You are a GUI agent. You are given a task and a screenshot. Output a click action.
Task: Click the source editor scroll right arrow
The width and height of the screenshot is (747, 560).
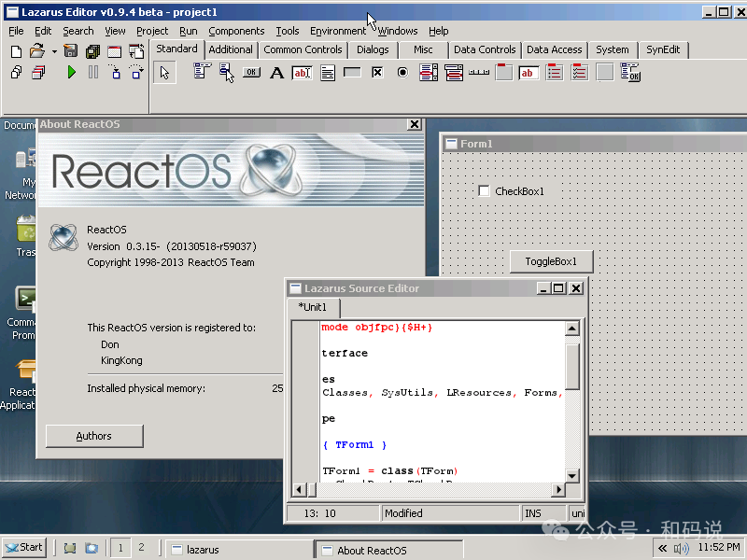pyautogui.click(x=558, y=489)
